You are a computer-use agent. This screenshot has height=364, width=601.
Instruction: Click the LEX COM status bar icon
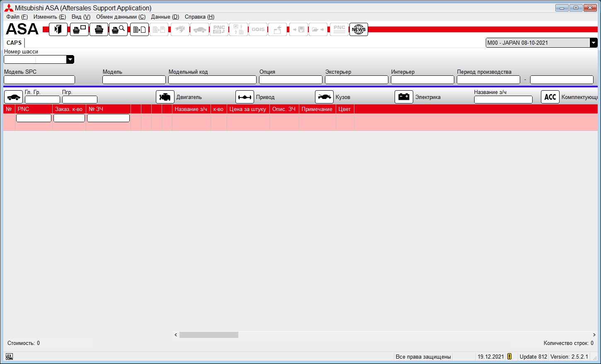pyautogui.click(x=9, y=357)
